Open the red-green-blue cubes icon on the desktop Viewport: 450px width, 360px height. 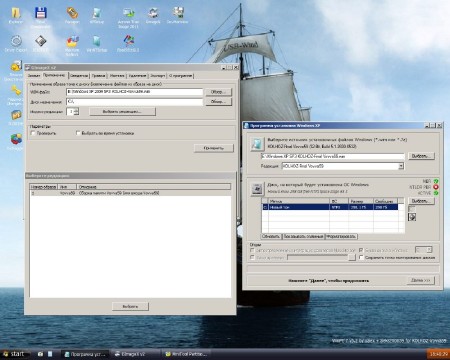coord(16,139)
